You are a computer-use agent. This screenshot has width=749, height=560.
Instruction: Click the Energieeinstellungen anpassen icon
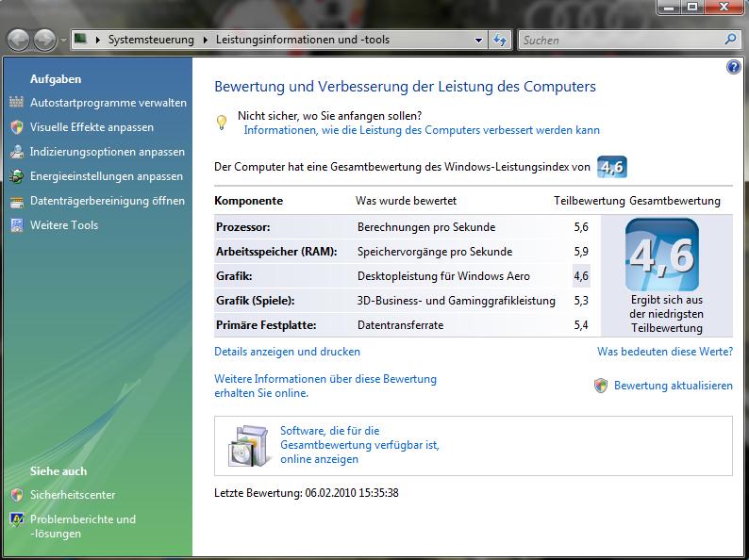[x=17, y=176]
